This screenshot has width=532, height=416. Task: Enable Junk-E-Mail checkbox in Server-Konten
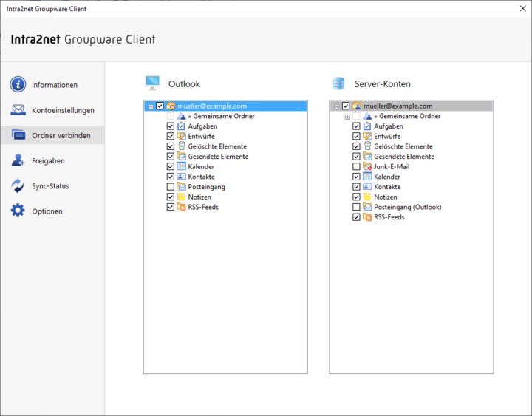(356, 166)
